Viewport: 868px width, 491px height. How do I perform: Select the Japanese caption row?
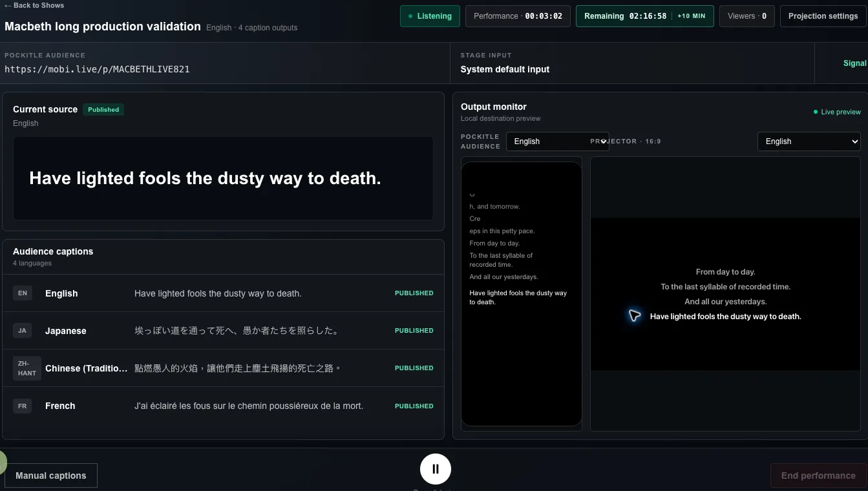(x=223, y=331)
